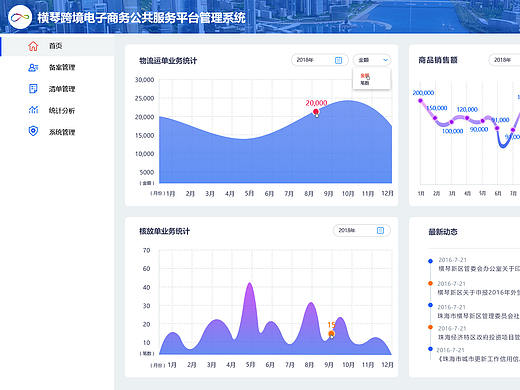Click the 系统管理 shield icon

coord(33,131)
